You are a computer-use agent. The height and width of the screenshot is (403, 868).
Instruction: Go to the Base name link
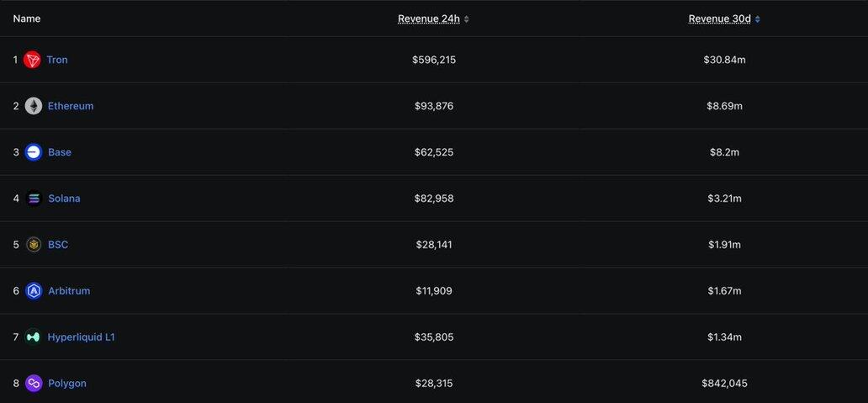(60, 152)
